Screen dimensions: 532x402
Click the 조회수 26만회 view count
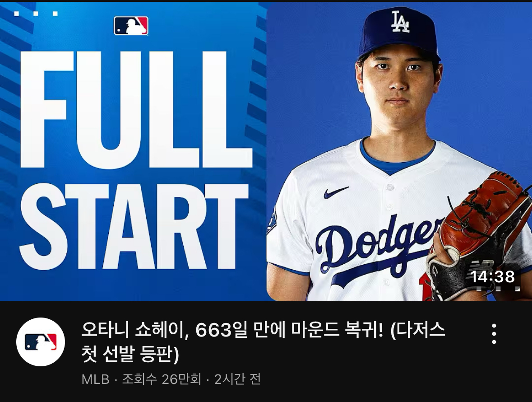[161, 379]
